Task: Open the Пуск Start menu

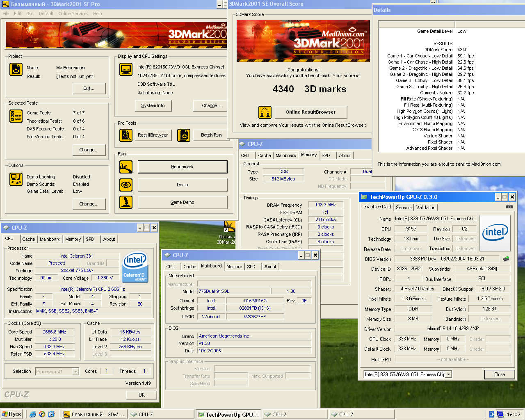Action: 11,414
